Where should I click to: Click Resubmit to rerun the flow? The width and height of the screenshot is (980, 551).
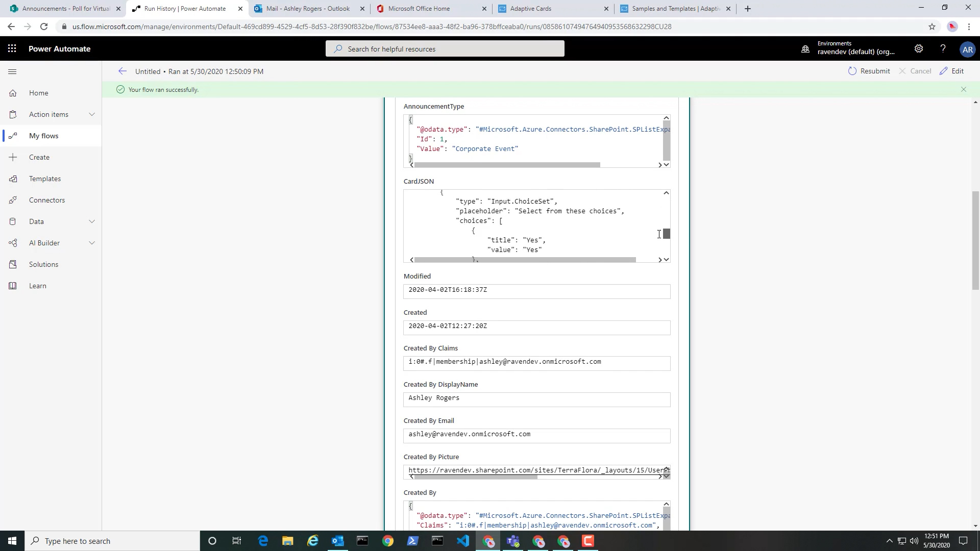coord(869,71)
